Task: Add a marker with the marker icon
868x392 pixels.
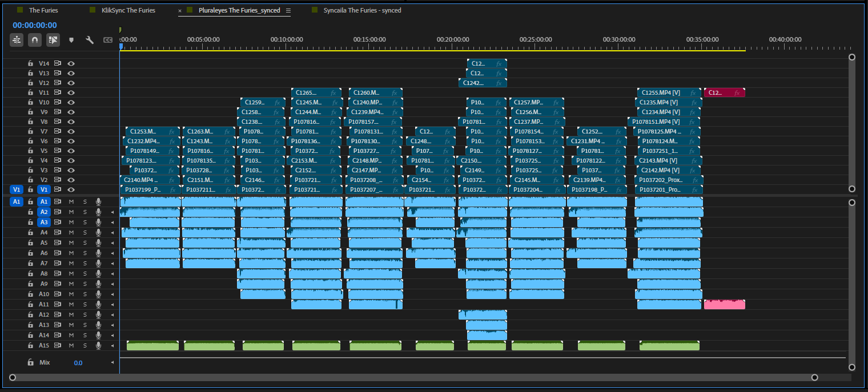Action: point(71,40)
